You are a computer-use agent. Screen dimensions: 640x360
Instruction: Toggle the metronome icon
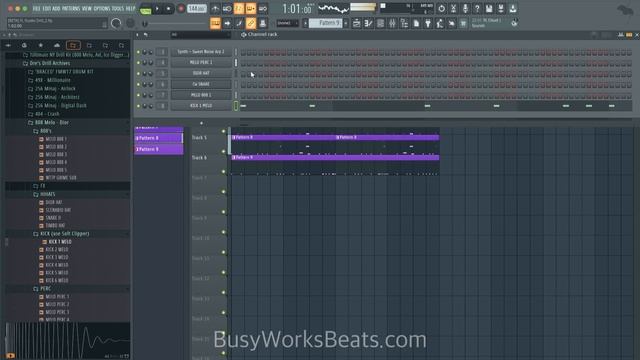pos(215,9)
